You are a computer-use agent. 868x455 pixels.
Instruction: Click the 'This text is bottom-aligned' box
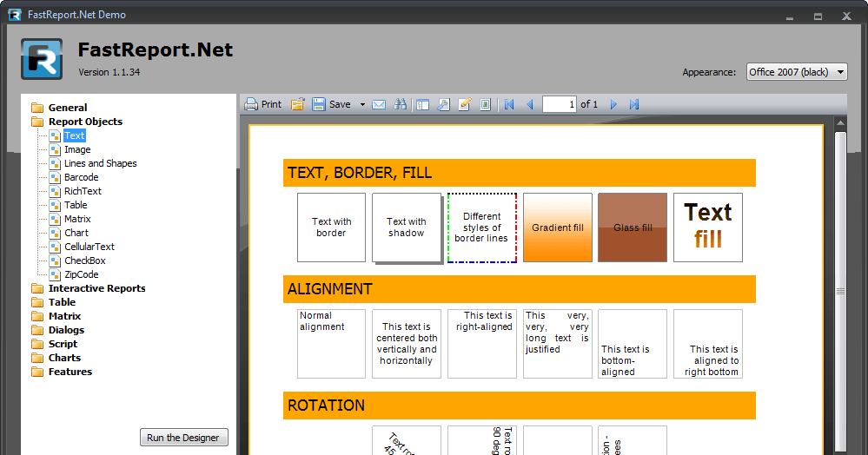(633, 344)
